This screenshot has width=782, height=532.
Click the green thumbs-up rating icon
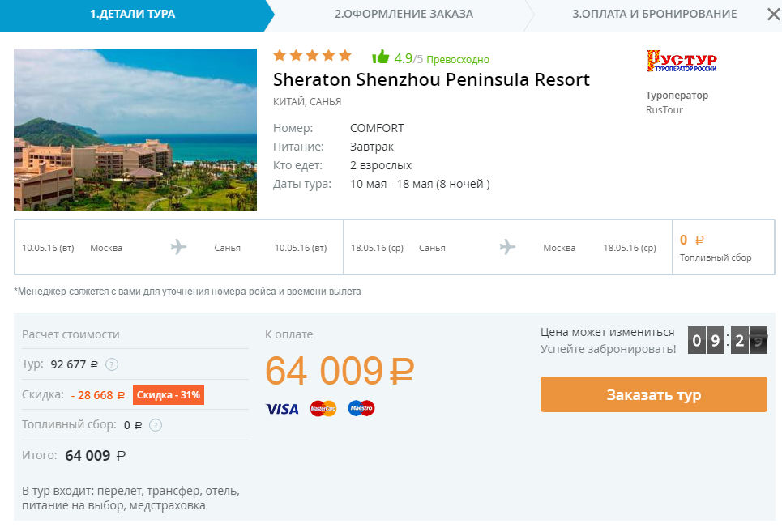click(x=381, y=57)
